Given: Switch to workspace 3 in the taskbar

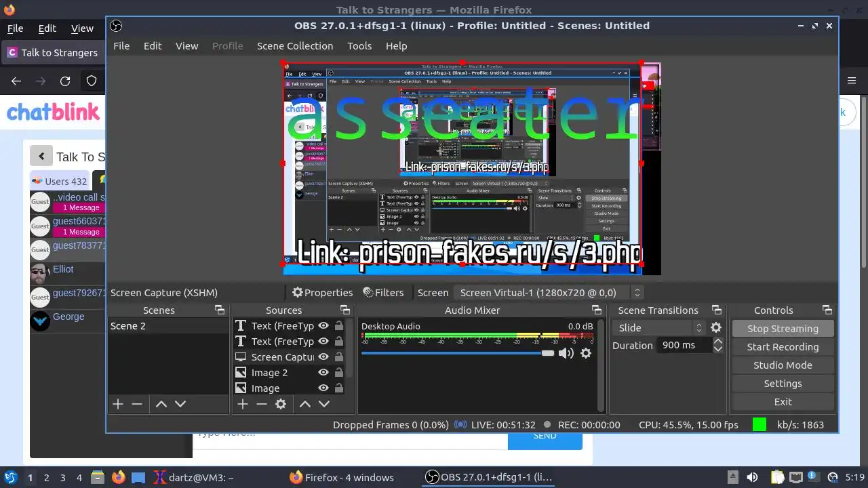Looking at the screenshot, I should tap(63, 477).
